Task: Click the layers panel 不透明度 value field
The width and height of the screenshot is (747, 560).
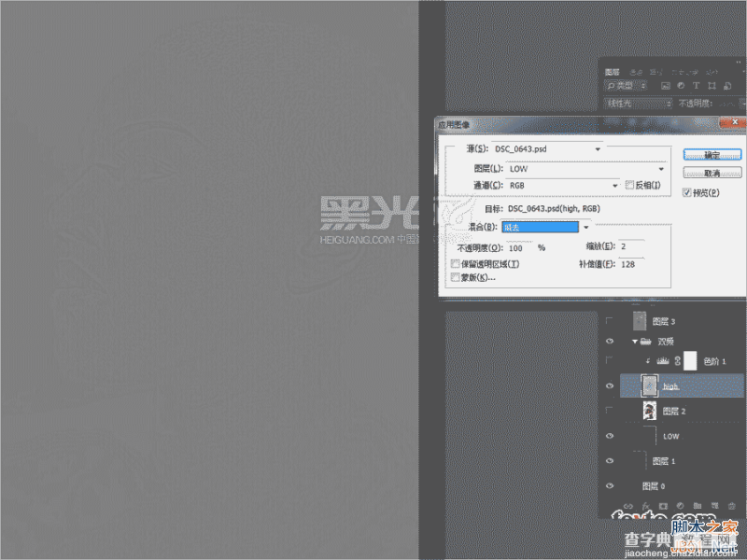Action: pyautogui.click(x=727, y=104)
